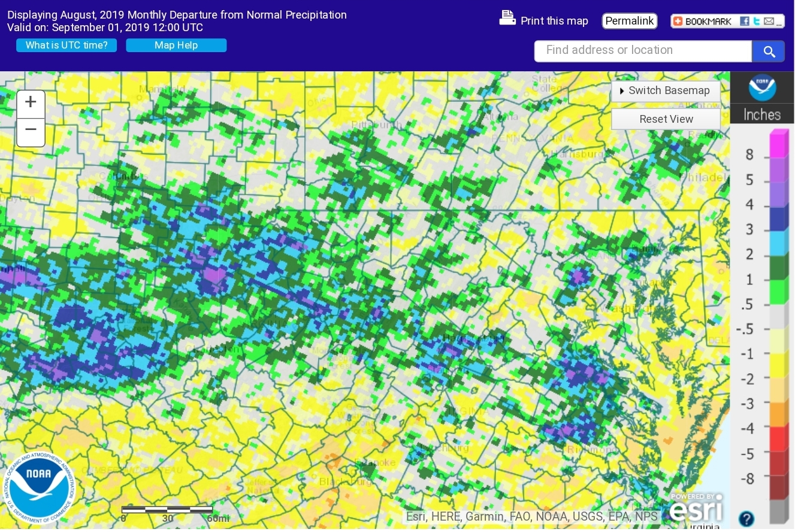Click 'Print this map' text link

pyautogui.click(x=554, y=21)
